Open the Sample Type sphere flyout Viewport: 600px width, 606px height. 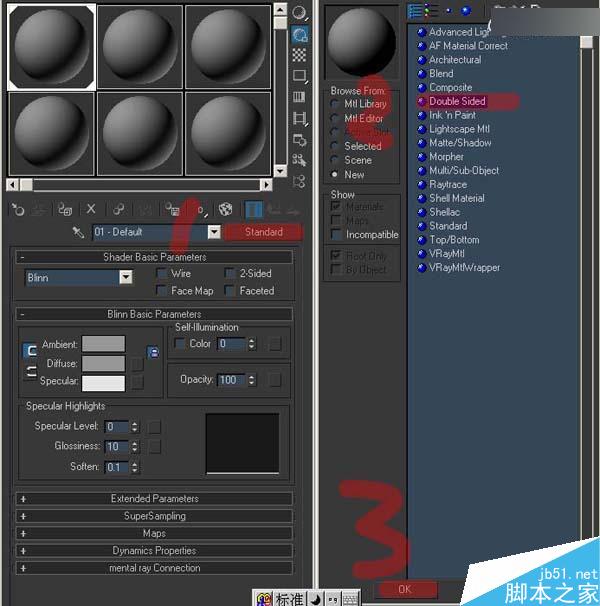300,13
